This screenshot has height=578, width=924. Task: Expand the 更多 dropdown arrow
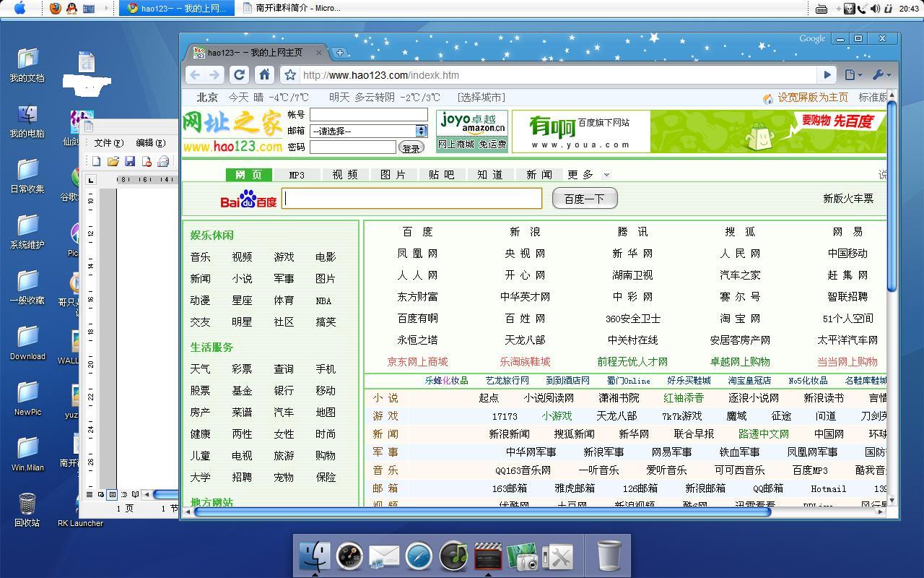606,175
